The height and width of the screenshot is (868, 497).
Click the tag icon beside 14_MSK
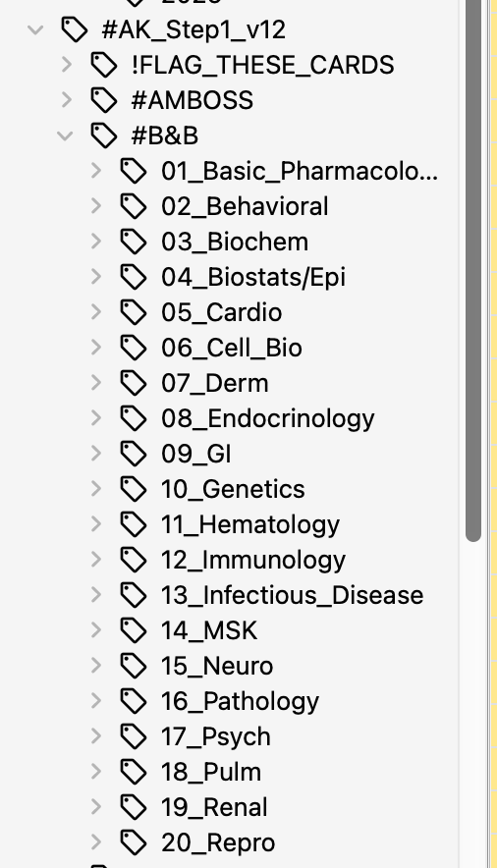tap(134, 631)
